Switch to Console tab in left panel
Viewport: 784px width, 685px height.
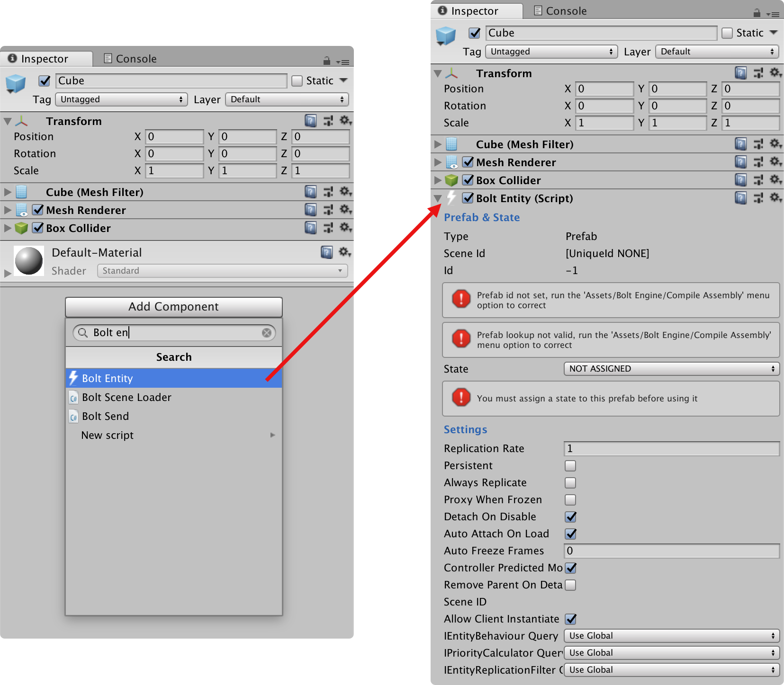coord(130,59)
